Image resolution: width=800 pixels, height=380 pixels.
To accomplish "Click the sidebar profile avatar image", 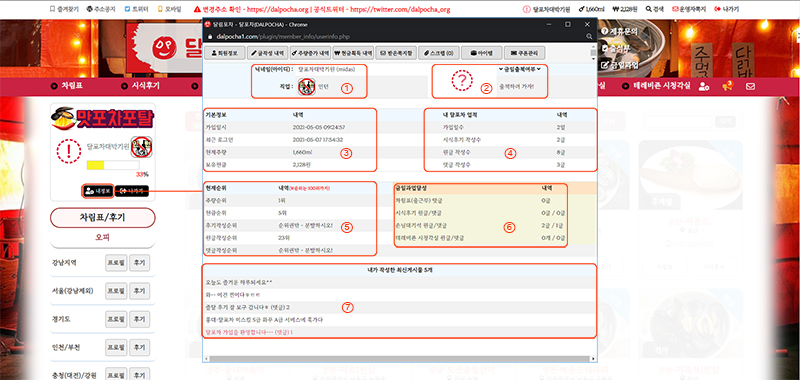I will tap(142, 146).
